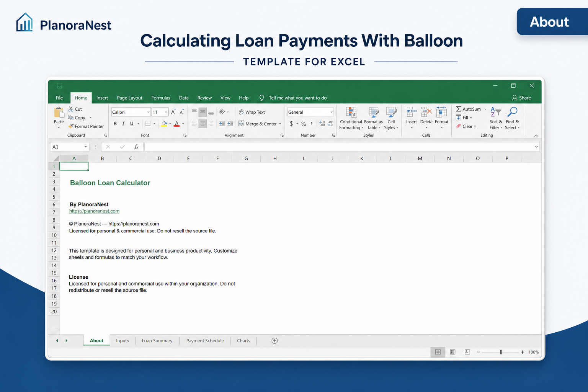The width and height of the screenshot is (588, 392).
Task: Click the Paste clipboard icon
Action: pos(59,113)
